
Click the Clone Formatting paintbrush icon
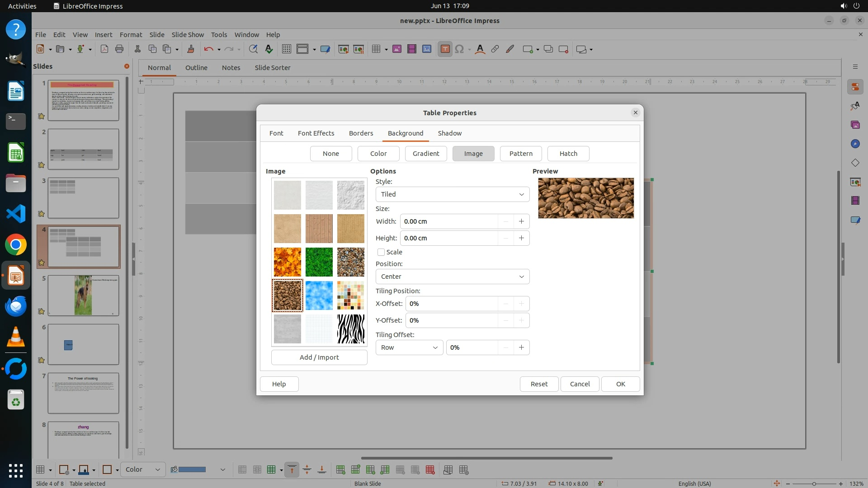click(190, 49)
